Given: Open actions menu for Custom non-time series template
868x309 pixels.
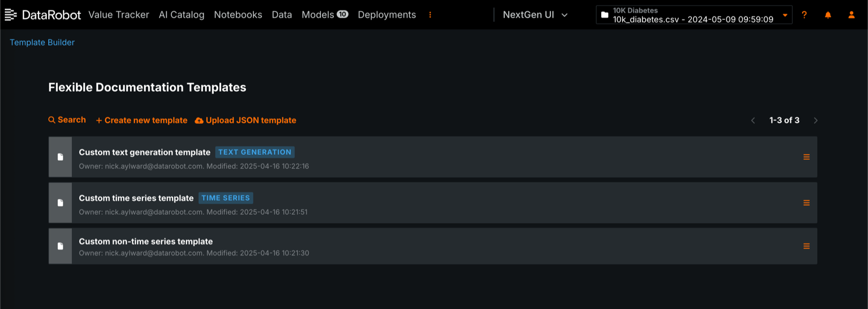Looking at the screenshot, I should pos(806,246).
